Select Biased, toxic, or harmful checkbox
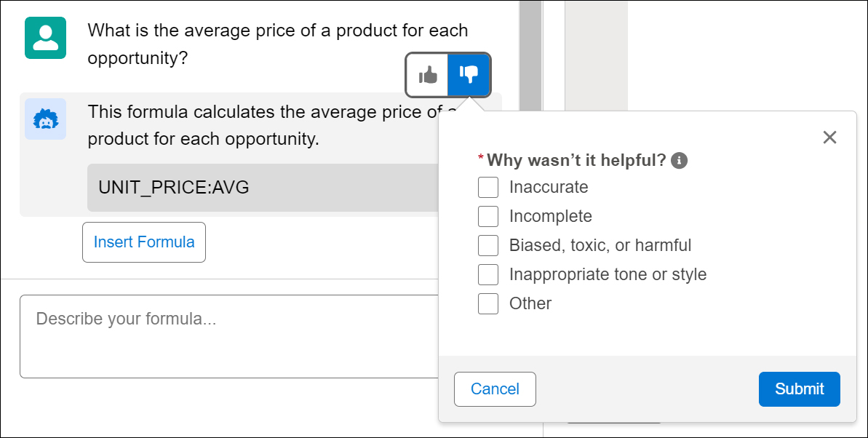Image resolution: width=868 pixels, height=438 pixels. coord(488,245)
